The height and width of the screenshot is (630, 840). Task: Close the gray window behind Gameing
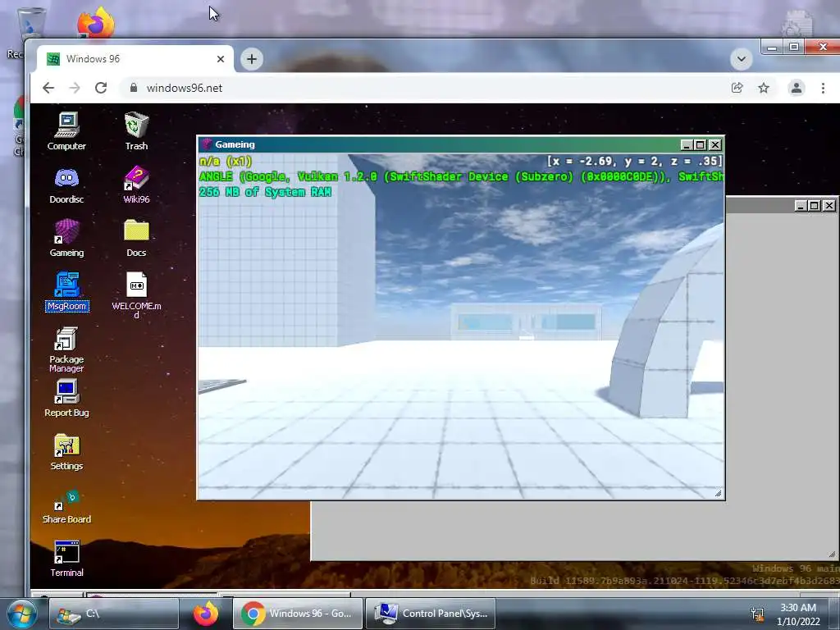tap(829, 206)
